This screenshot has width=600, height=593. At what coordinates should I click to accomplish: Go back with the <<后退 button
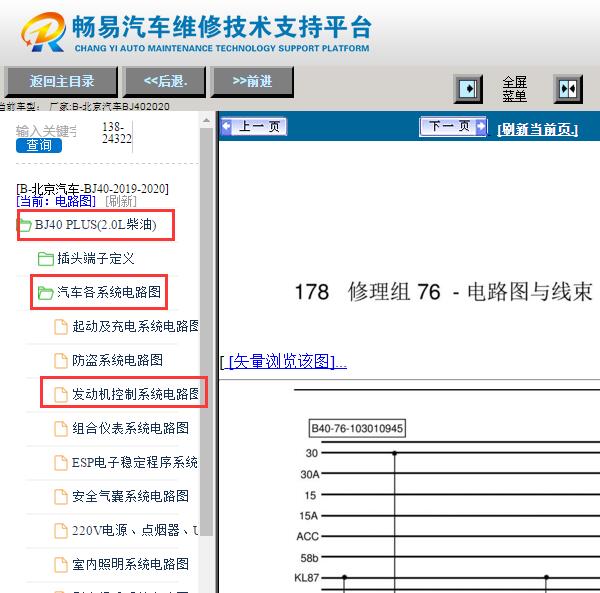point(165,81)
